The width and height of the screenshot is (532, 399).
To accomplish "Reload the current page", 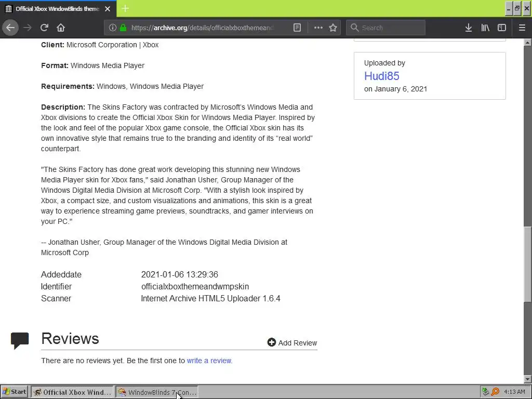I will pos(44,28).
